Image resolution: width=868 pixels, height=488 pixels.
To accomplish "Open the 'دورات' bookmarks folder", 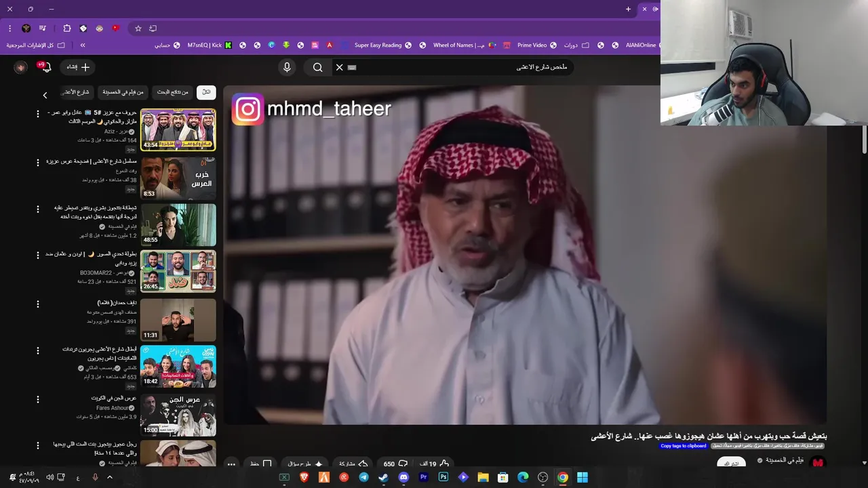I will 576,45.
